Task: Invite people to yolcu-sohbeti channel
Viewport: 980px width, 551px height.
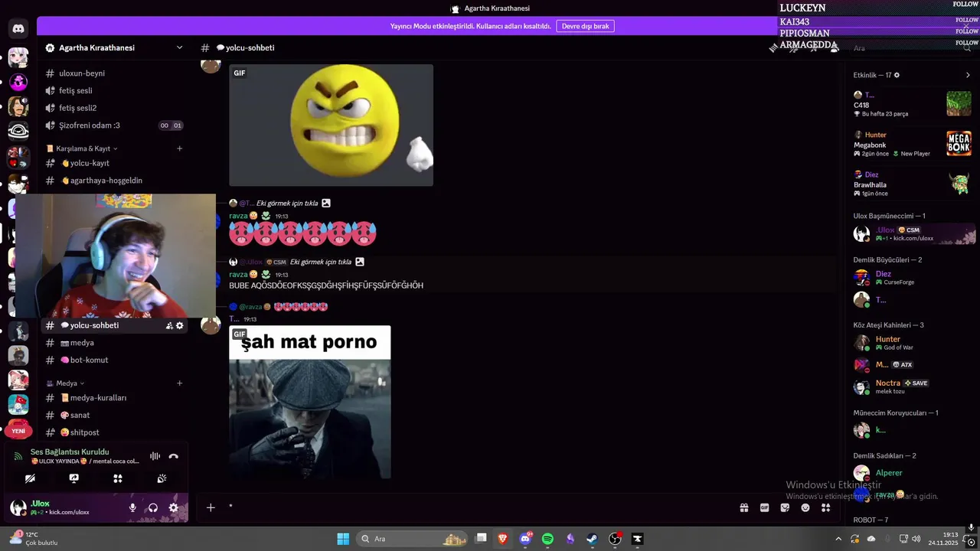Action: point(169,325)
